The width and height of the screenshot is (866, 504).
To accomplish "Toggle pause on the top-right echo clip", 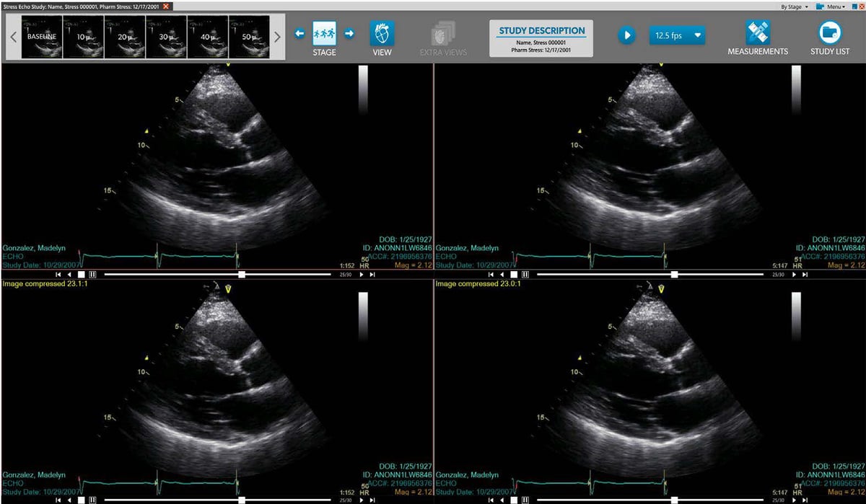I will pyautogui.click(x=525, y=275).
